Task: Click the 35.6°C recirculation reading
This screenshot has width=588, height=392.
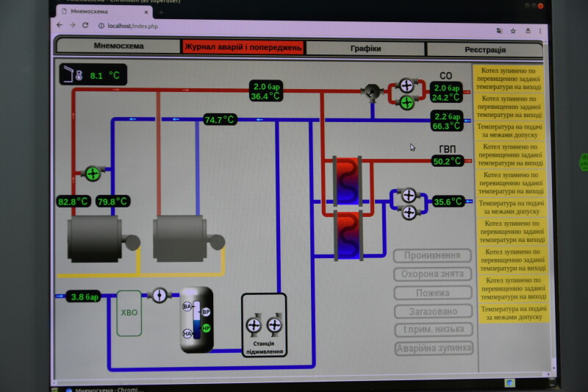Action: (x=448, y=202)
